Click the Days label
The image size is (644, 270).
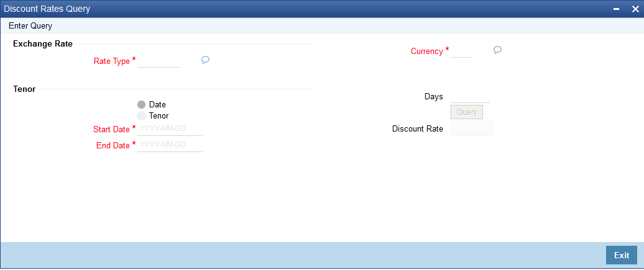pyautogui.click(x=434, y=97)
